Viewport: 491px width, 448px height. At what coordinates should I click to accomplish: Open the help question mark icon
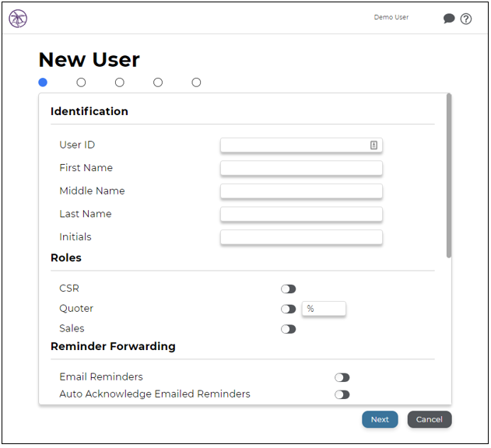point(465,19)
